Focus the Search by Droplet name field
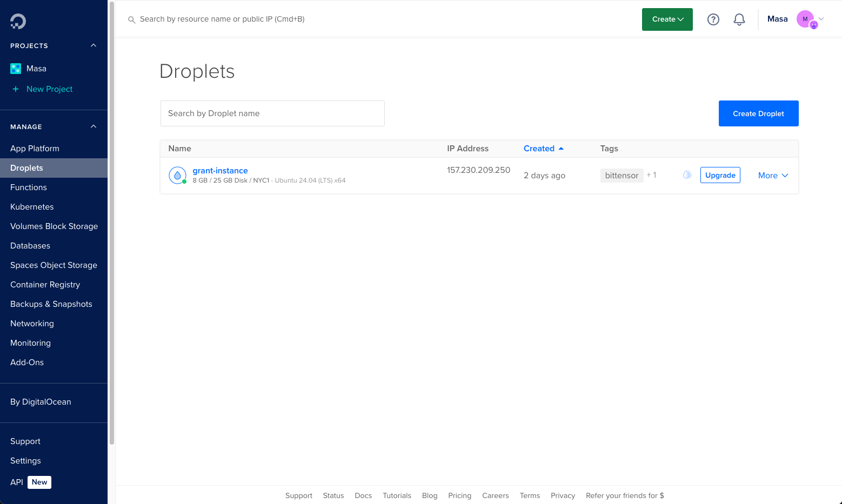This screenshot has height=504, width=842. pyautogui.click(x=272, y=113)
